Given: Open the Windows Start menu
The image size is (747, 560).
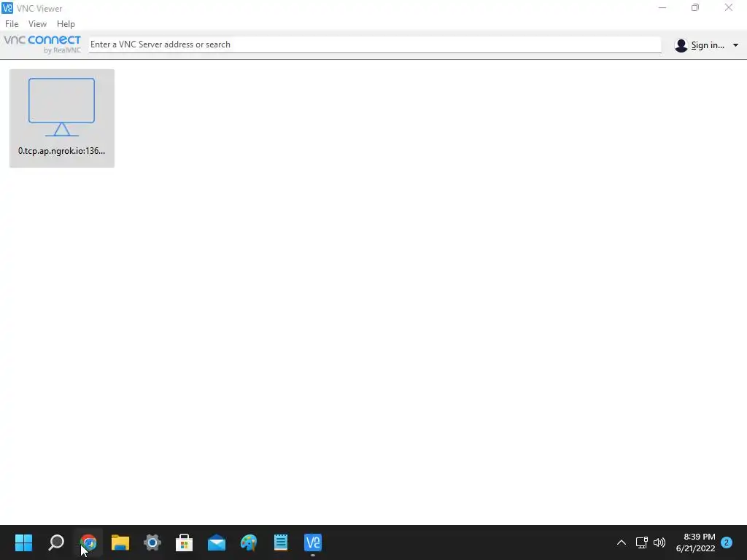Looking at the screenshot, I should coord(23,542).
